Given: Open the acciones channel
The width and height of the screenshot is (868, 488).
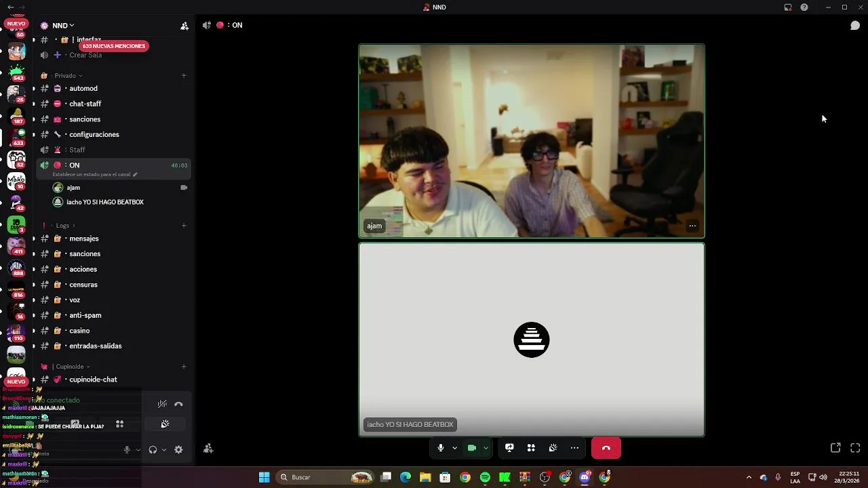Looking at the screenshot, I should point(83,269).
